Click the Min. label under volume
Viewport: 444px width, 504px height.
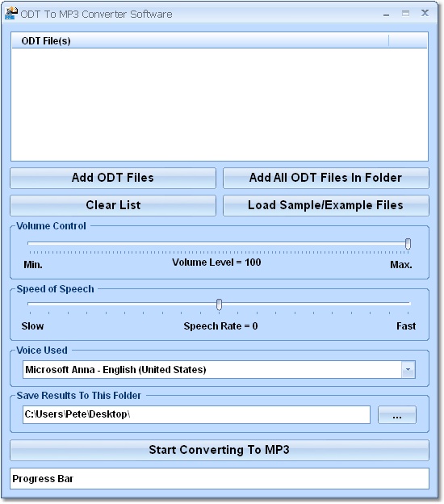point(33,265)
